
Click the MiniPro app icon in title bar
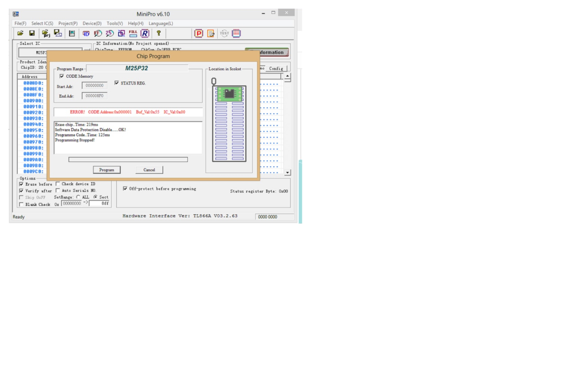(16, 14)
